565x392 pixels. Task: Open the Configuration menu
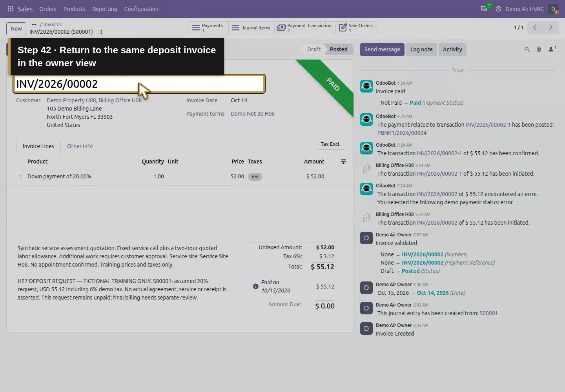141,9
